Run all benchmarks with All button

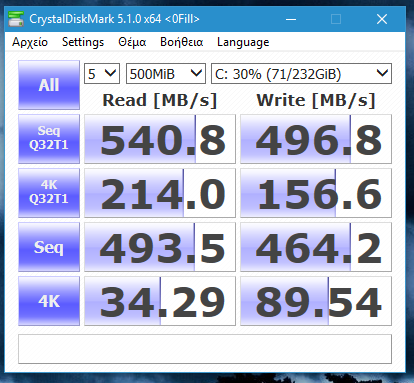(49, 85)
